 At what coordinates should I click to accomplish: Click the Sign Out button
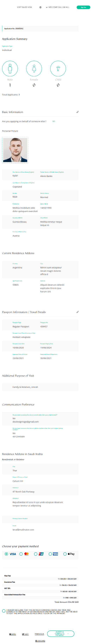click(x=83, y=7)
